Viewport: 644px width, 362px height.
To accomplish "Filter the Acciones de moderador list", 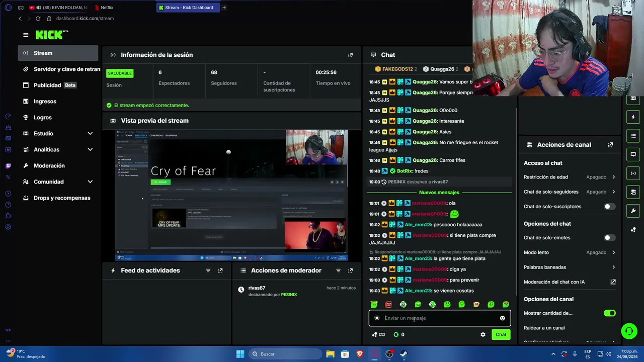I will 338,270.
